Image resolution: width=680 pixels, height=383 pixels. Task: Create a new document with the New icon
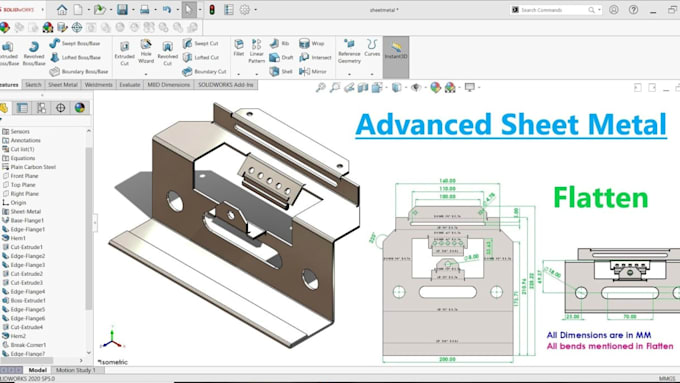(x=78, y=10)
